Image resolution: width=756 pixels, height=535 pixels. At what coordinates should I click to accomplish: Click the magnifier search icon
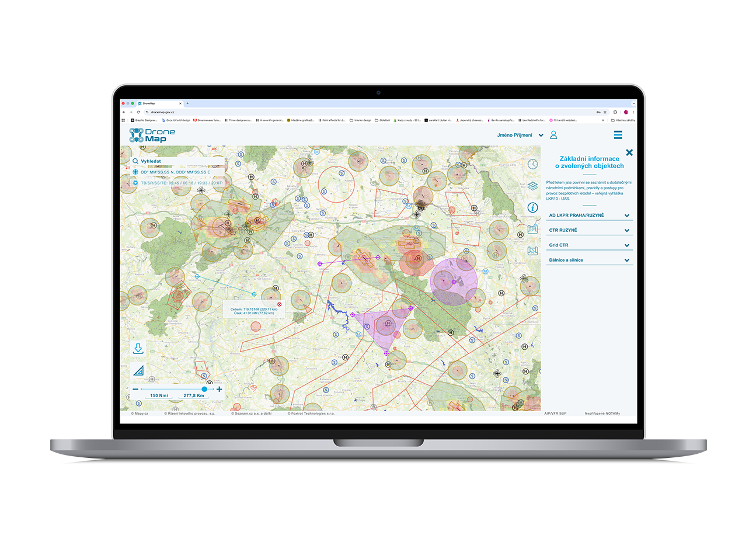135,161
